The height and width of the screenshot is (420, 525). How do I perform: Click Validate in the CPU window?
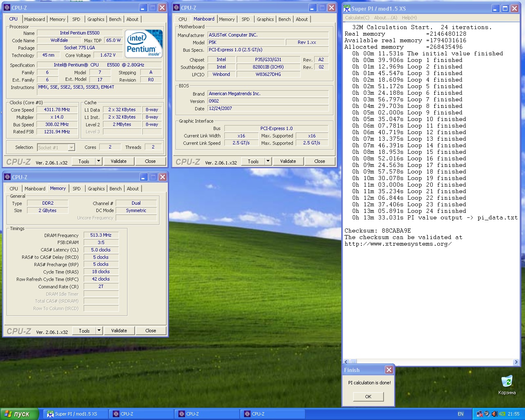pyautogui.click(x=119, y=161)
